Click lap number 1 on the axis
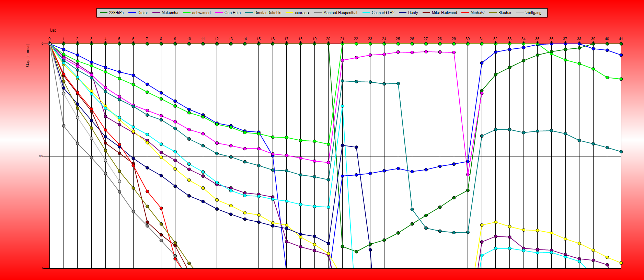 (64, 39)
